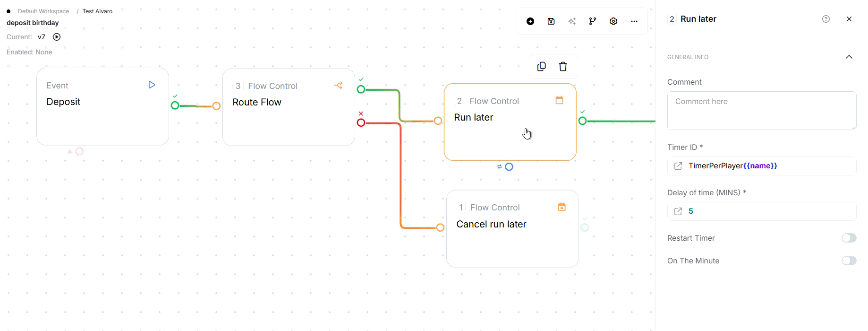Viewport: 868px width, 331px height.
Task: Click the Comment text area
Action: (x=761, y=111)
